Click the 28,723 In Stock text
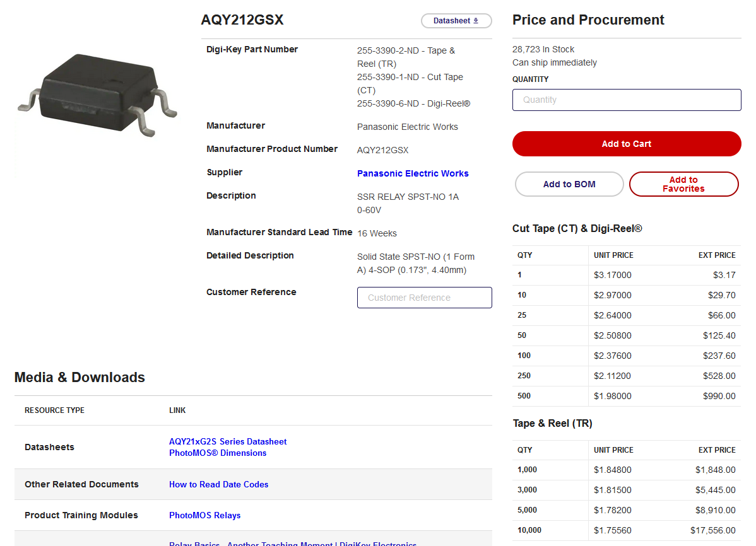Image resolution: width=756 pixels, height=546 pixels. (543, 49)
